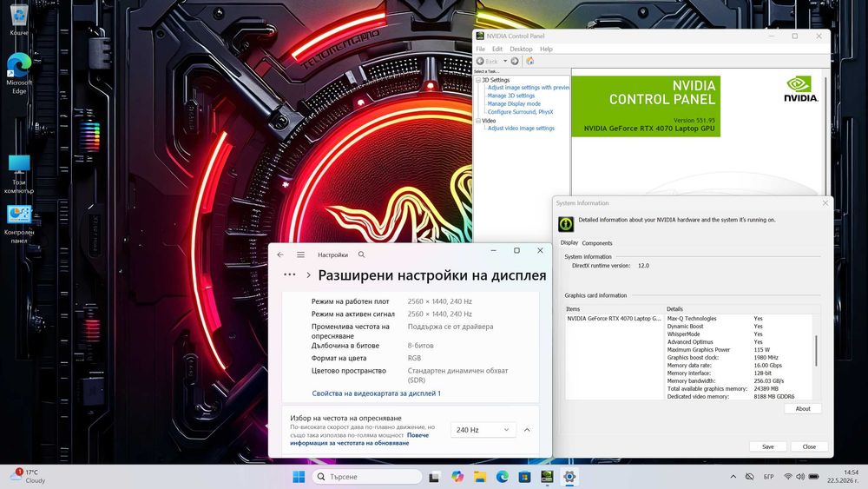Click the 'Dedicated video memory' detail row
The height and width of the screenshot is (489, 868).
pyautogui.click(x=739, y=397)
